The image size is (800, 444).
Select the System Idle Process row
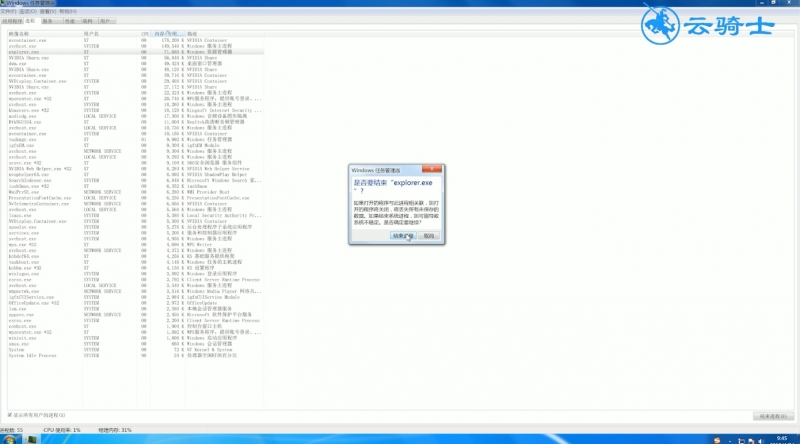point(135,356)
